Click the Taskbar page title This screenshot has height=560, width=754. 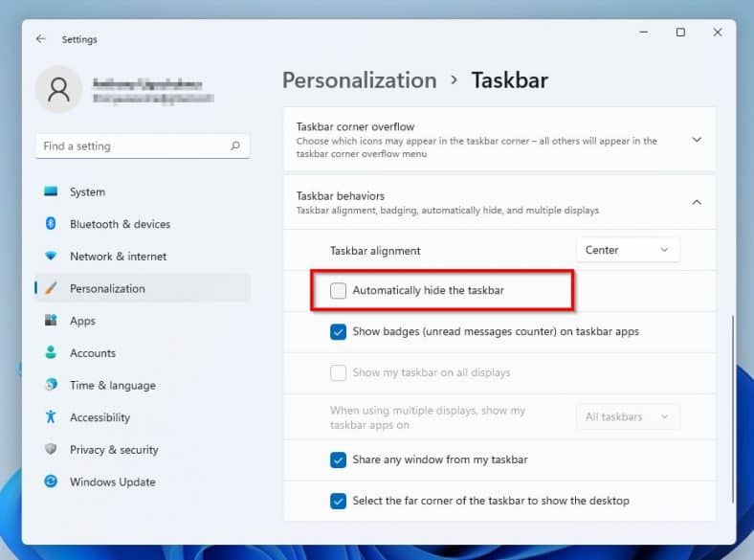point(510,80)
